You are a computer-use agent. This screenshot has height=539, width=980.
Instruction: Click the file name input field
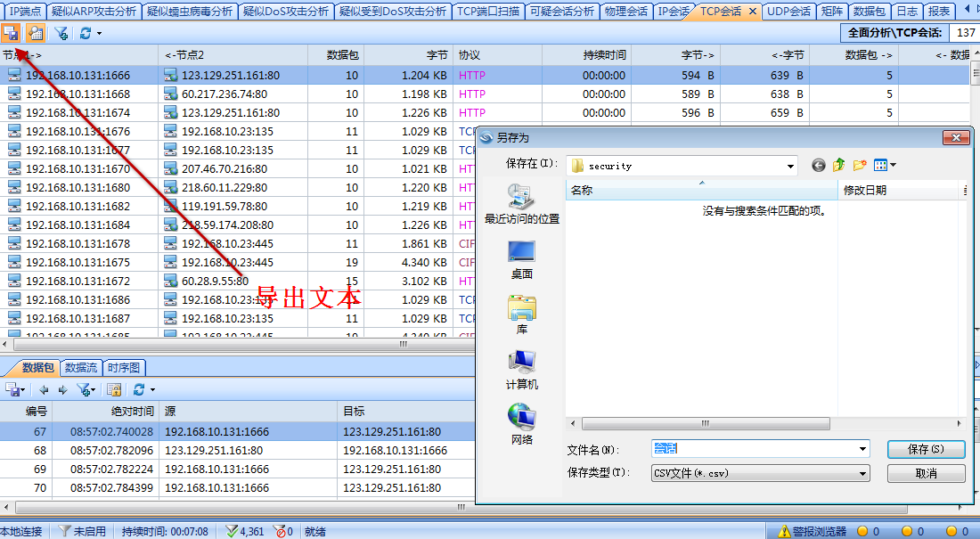pyautogui.click(x=753, y=450)
